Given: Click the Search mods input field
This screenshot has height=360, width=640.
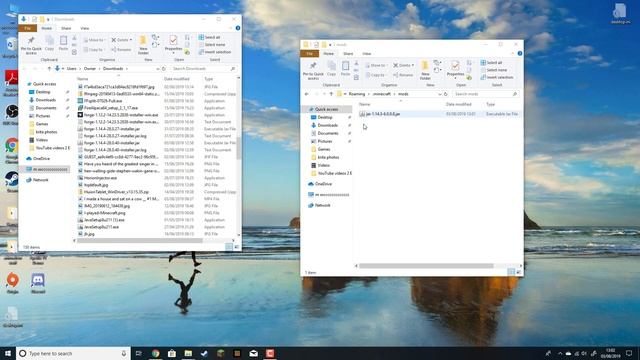Looking at the screenshot, I should pos(485,94).
